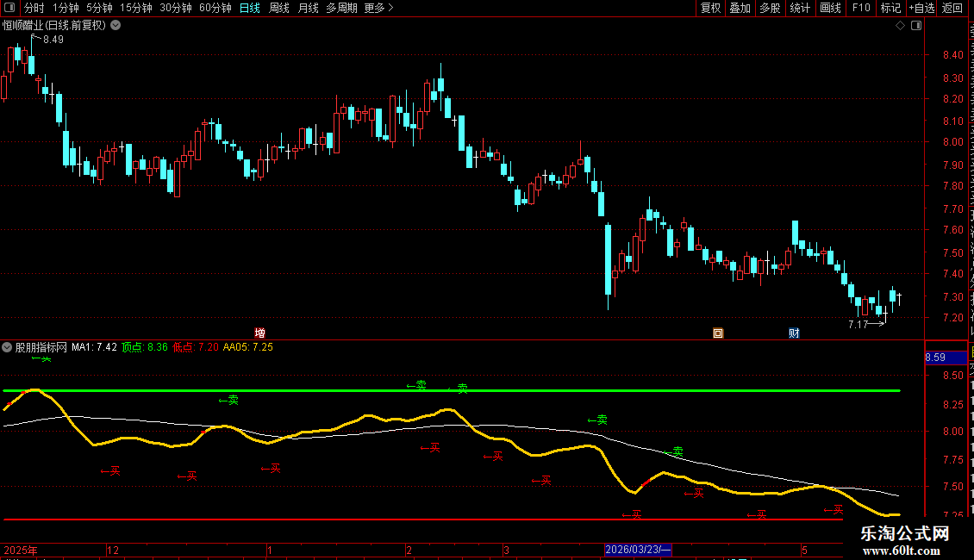Add stock with +自选 button
The height and width of the screenshot is (560, 974).
921,8
